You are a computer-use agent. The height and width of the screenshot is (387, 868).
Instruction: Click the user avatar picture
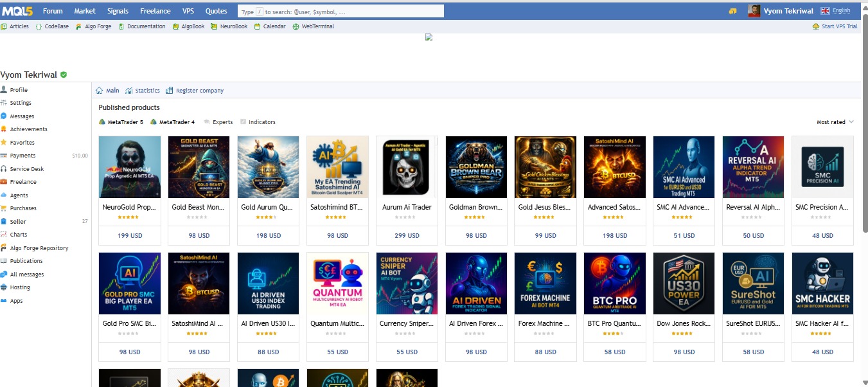pyautogui.click(x=754, y=11)
